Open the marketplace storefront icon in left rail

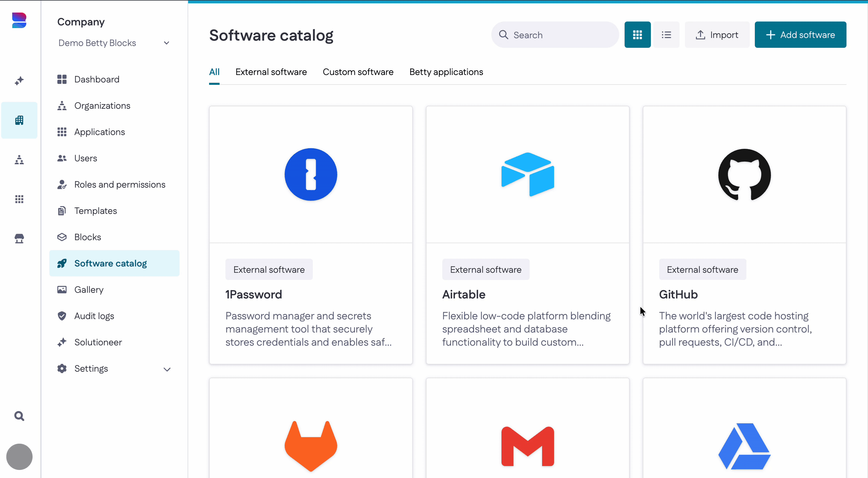point(19,238)
